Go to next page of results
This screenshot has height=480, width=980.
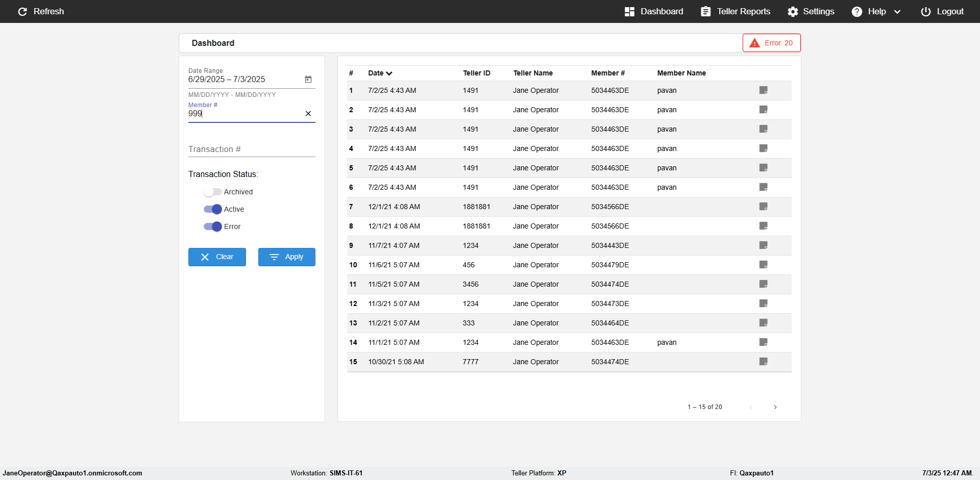(x=775, y=407)
